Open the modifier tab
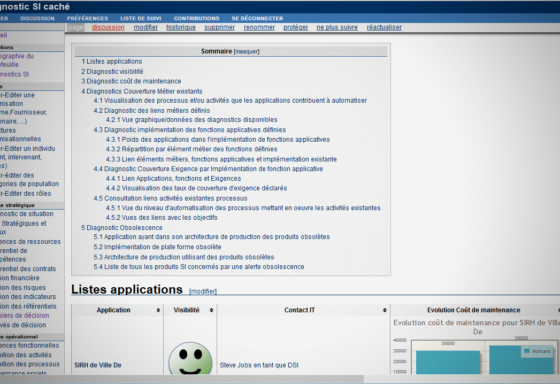560x384 pixels. [x=146, y=28]
